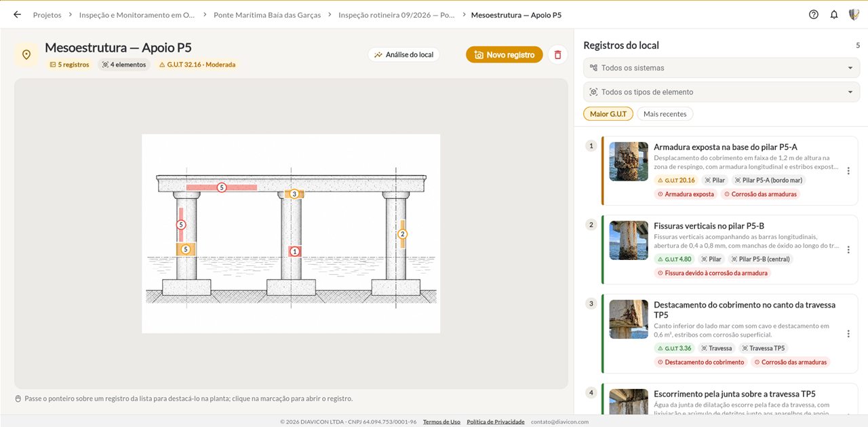Click the red vertical marker 5 on left pillar
The height and width of the screenshot is (427, 868).
tap(181, 224)
